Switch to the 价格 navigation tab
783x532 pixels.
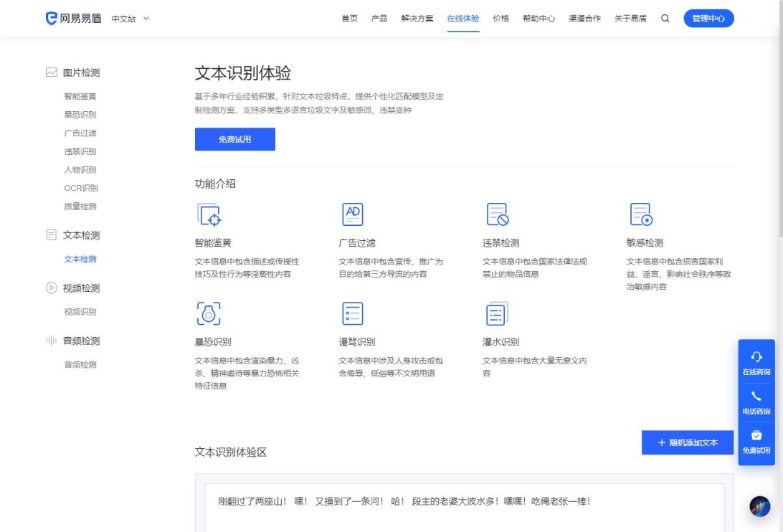[500, 19]
